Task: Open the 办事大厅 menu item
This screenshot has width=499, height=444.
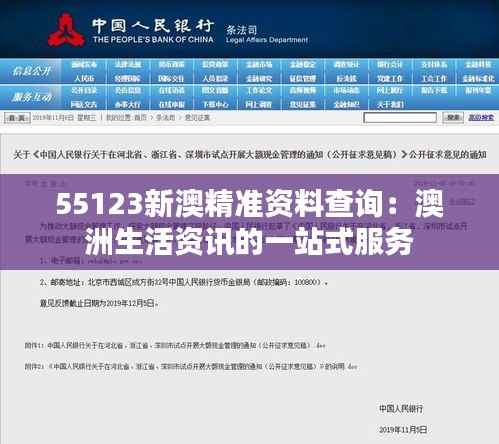Action: pos(128,105)
